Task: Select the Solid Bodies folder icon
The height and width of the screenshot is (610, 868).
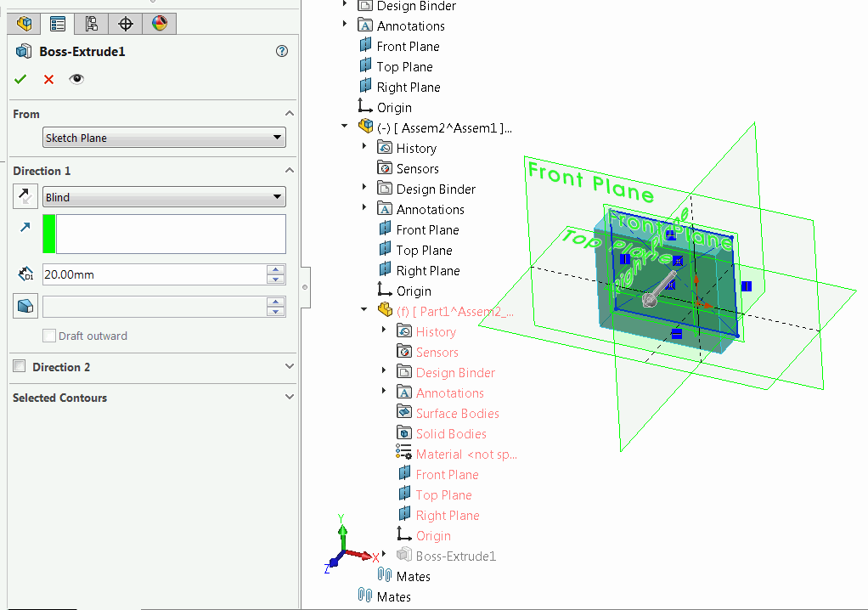Action: pos(404,433)
